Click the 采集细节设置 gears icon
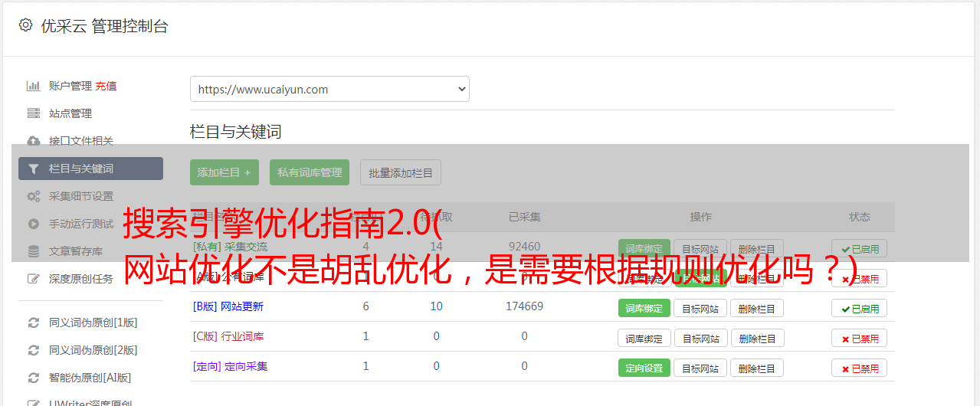 tap(34, 196)
